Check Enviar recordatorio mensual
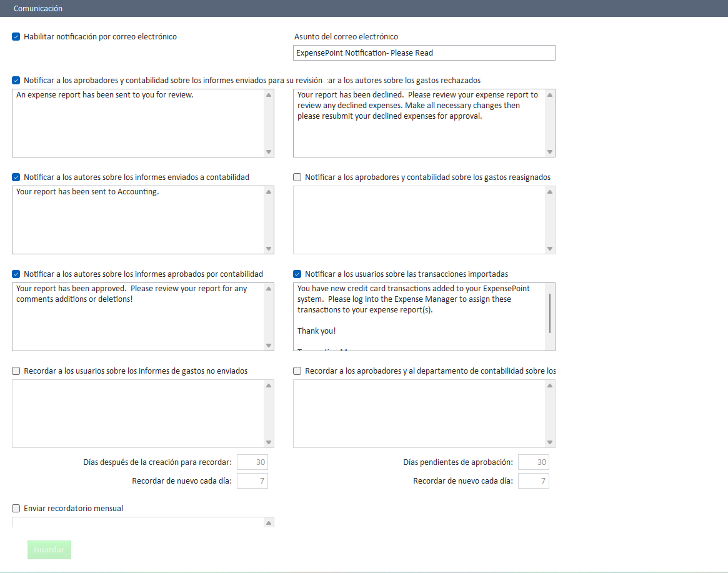This screenshot has width=728, height=573. (16, 509)
